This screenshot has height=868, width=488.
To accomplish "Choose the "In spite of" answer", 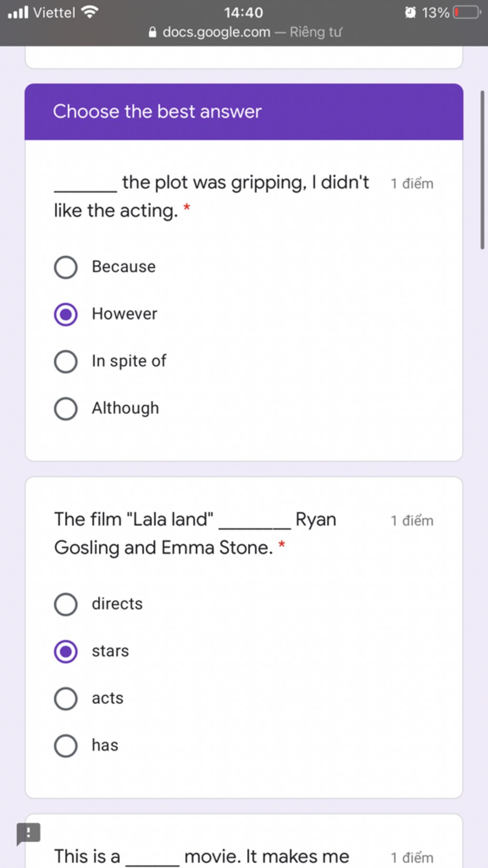I will tap(66, 362).
